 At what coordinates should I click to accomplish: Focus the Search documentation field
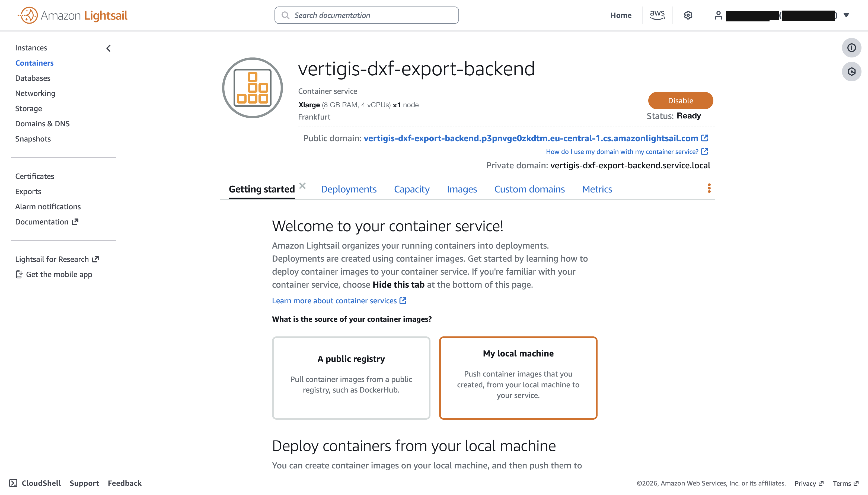coord(367,15)
